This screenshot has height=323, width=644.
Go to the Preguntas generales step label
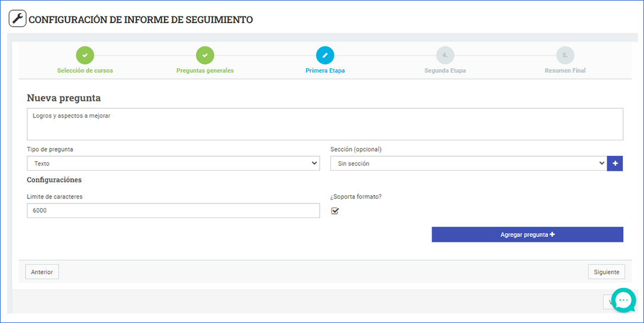coord(205,71)
